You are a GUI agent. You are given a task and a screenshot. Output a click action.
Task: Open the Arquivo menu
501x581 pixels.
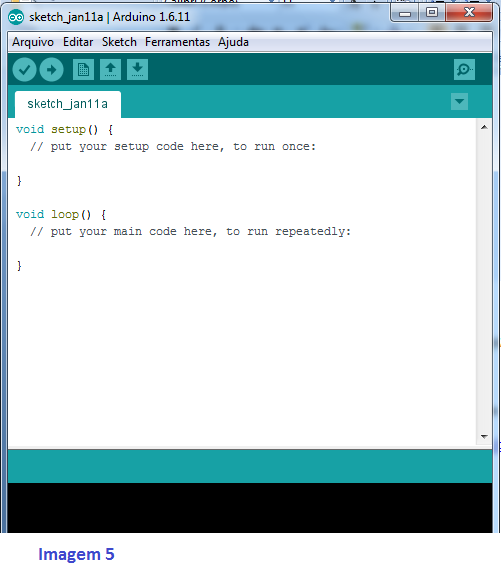coord(33,42)
